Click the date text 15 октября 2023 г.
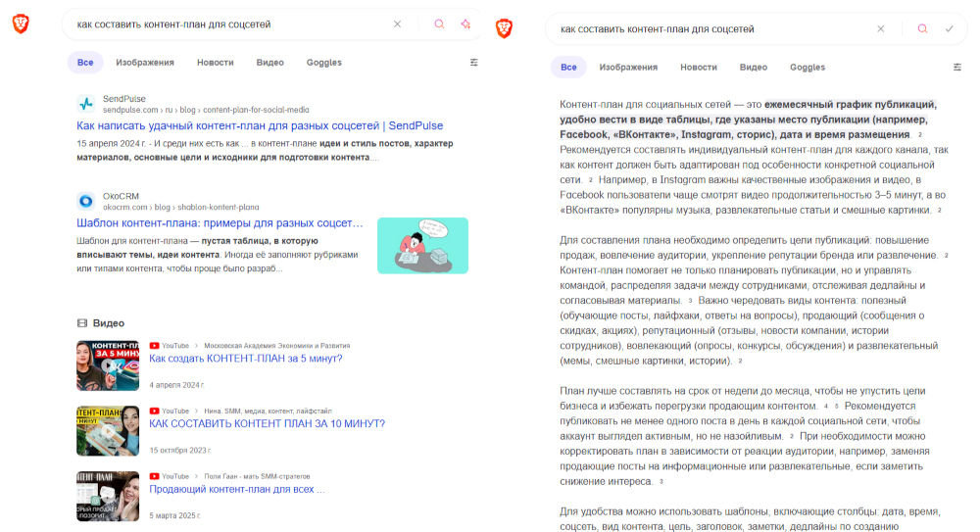 pos(180,450)
